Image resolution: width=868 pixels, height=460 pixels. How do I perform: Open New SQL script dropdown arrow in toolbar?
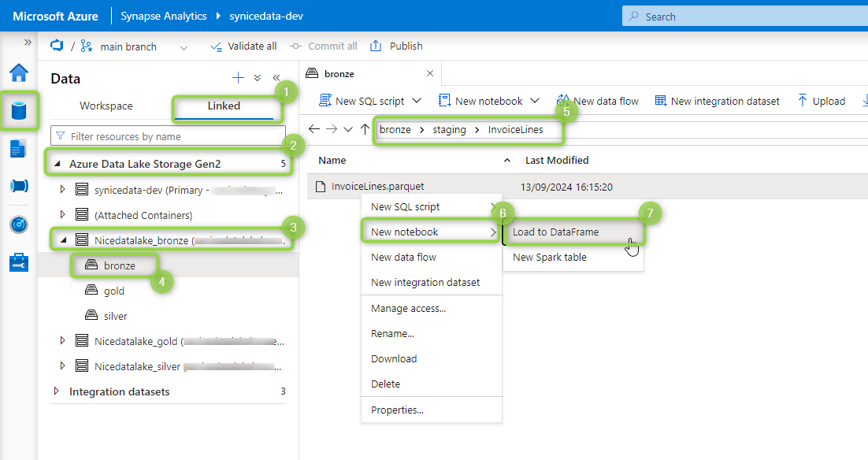pos(417,101)
